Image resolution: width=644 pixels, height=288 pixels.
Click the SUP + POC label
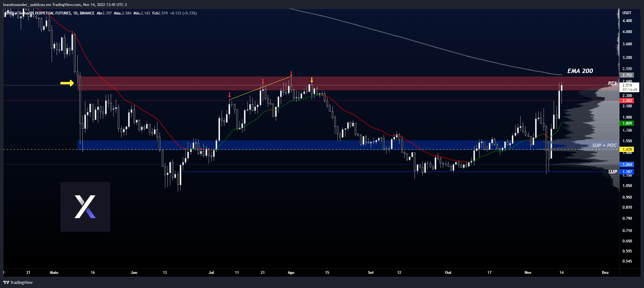pos(604,145)
